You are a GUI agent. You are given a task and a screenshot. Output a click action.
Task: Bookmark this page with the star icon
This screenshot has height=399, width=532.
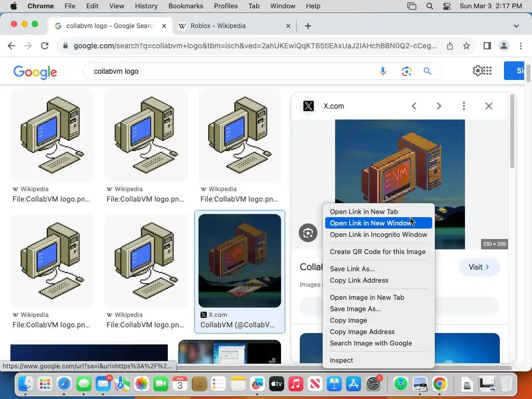[x=467, y=46]
